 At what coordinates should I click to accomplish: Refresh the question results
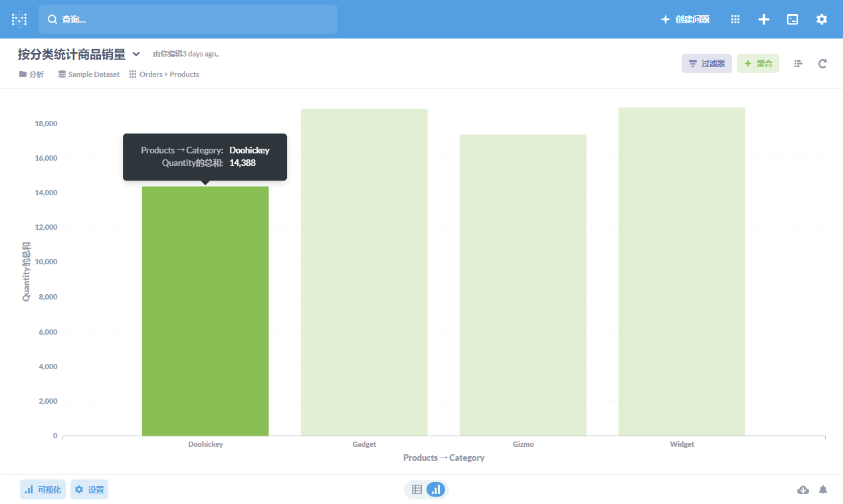point(822,64)
